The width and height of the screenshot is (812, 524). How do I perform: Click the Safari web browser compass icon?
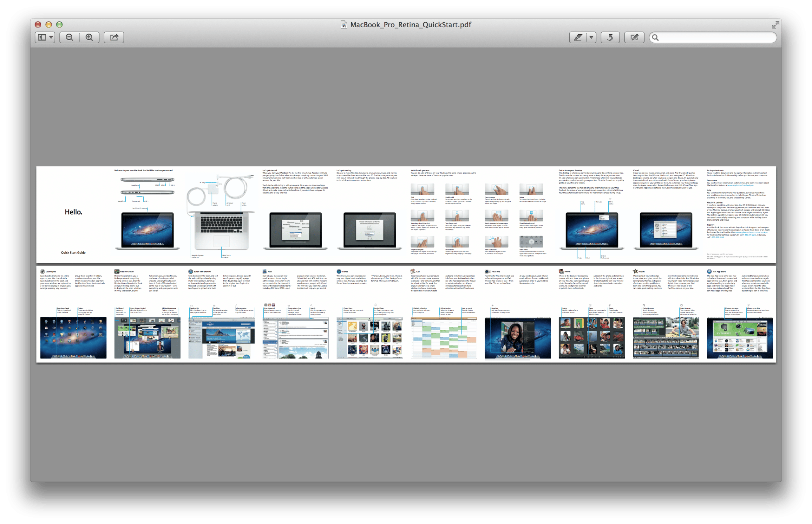click(191, 272)
